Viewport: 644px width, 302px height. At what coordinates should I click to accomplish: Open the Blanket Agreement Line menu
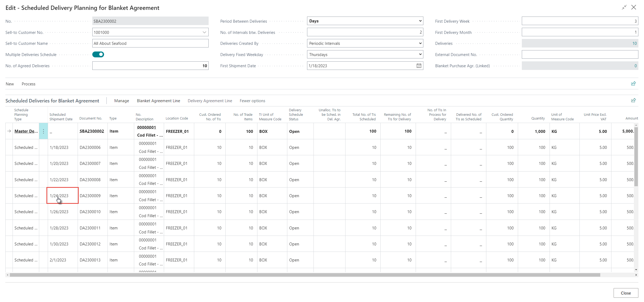158,101
